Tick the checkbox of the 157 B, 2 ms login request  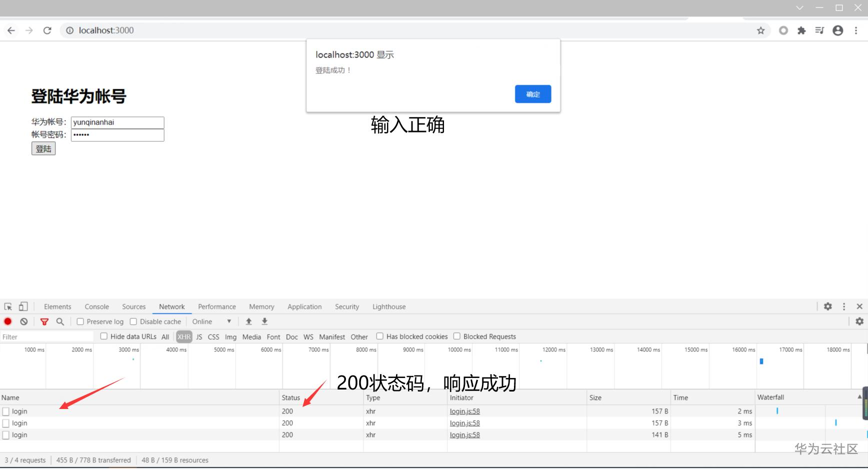point(6,411)
